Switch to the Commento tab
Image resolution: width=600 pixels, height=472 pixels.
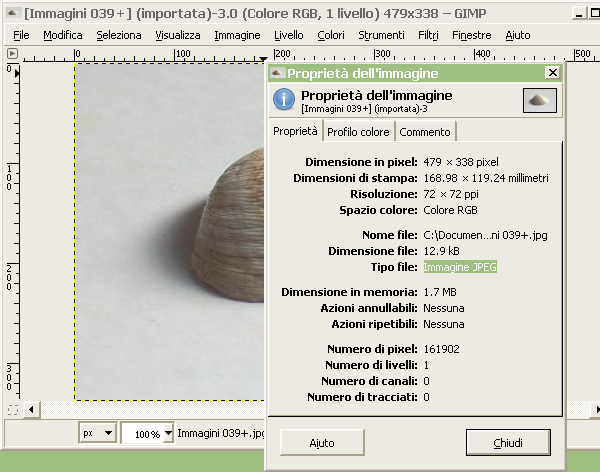426,132
